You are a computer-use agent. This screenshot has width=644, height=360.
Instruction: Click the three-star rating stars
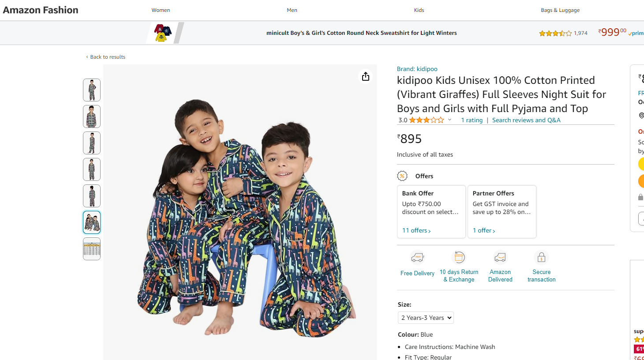pos(426,120)
